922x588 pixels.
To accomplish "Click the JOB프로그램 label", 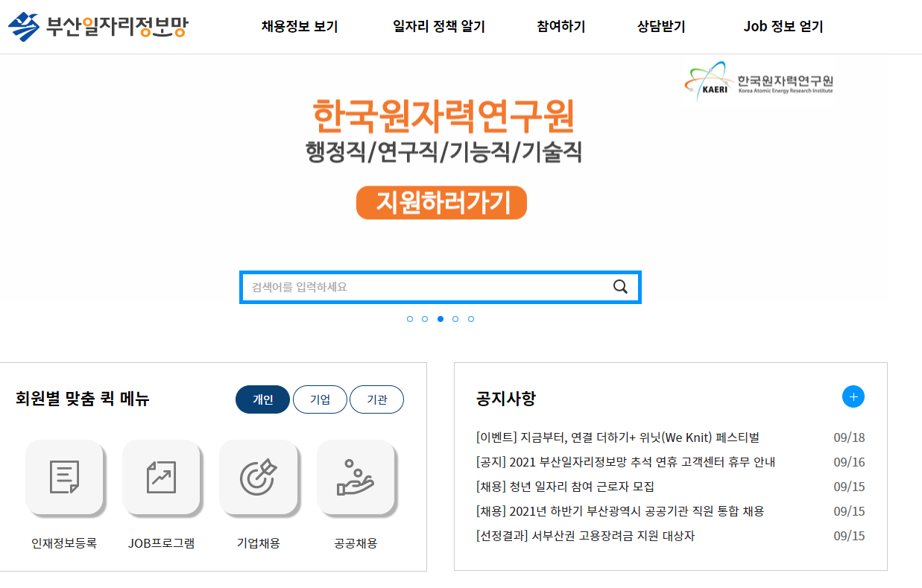I will 161,543.
